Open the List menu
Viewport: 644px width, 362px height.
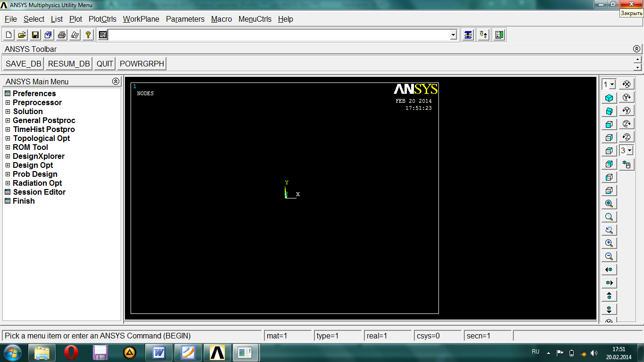coord(57,19)
